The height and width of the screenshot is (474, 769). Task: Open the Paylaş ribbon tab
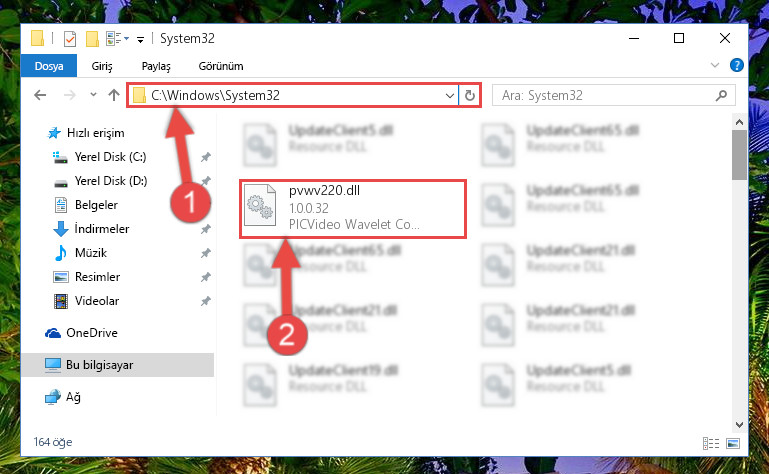156,66
